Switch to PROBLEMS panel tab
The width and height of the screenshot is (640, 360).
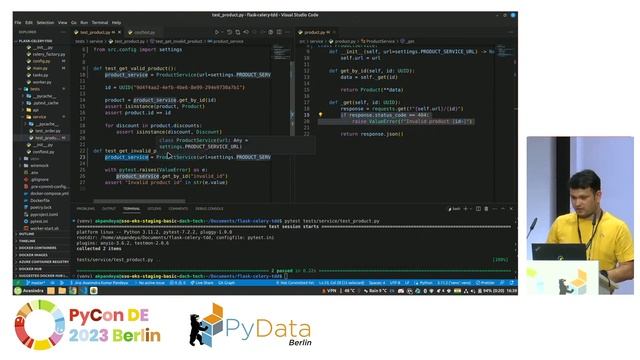[86, 209]
